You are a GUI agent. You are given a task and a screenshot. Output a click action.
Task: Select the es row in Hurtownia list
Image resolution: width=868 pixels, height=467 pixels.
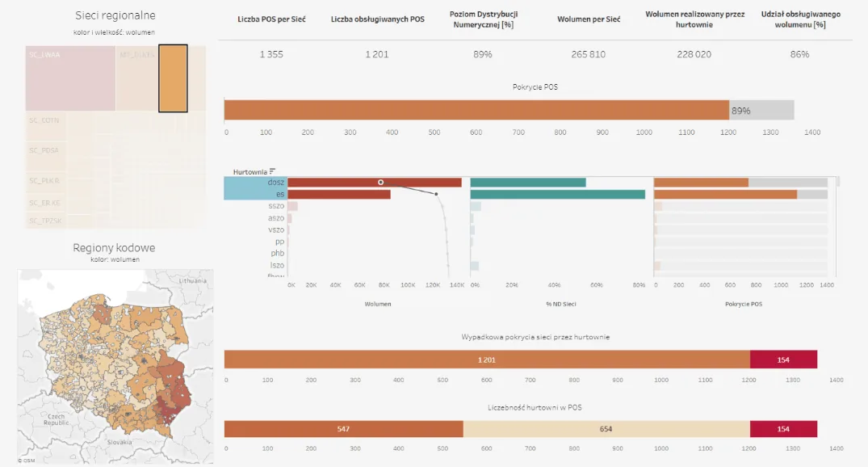tap(254, 194)
